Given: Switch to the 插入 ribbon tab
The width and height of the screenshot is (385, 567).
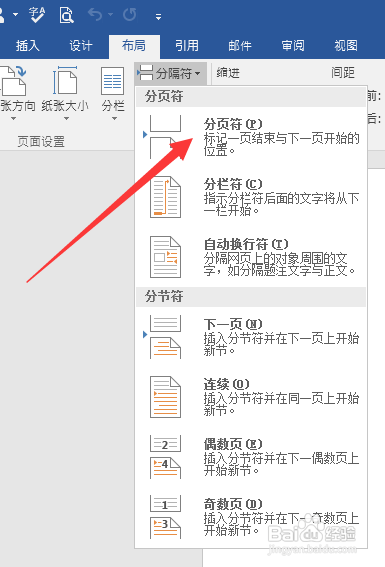Looking at the screenshot, I should (x=27, y=46).
